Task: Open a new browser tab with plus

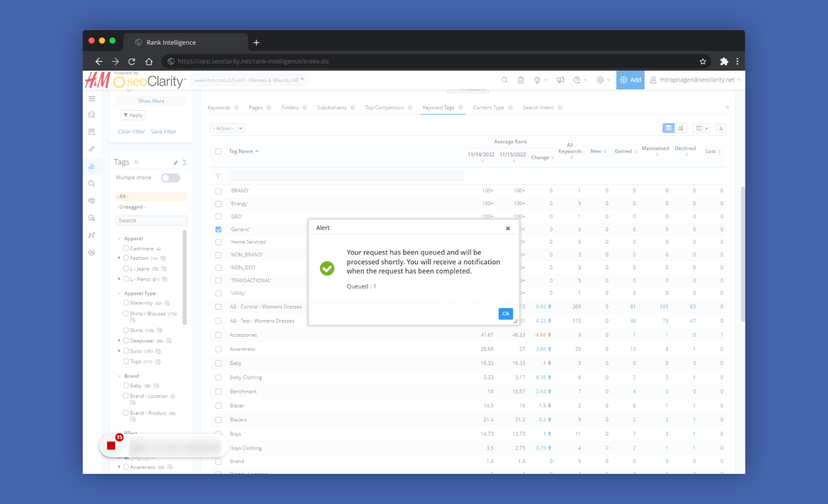Action: pyautogui.click(x=256, y=43)
